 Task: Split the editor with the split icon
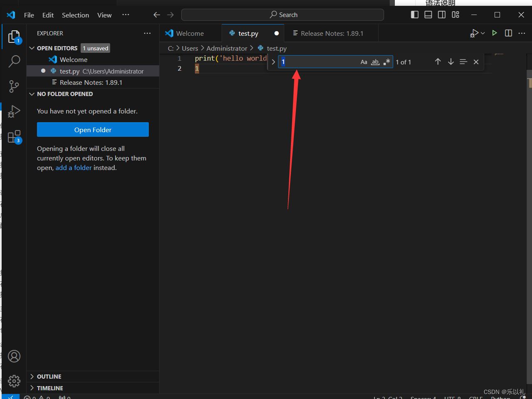coord(508,33)
